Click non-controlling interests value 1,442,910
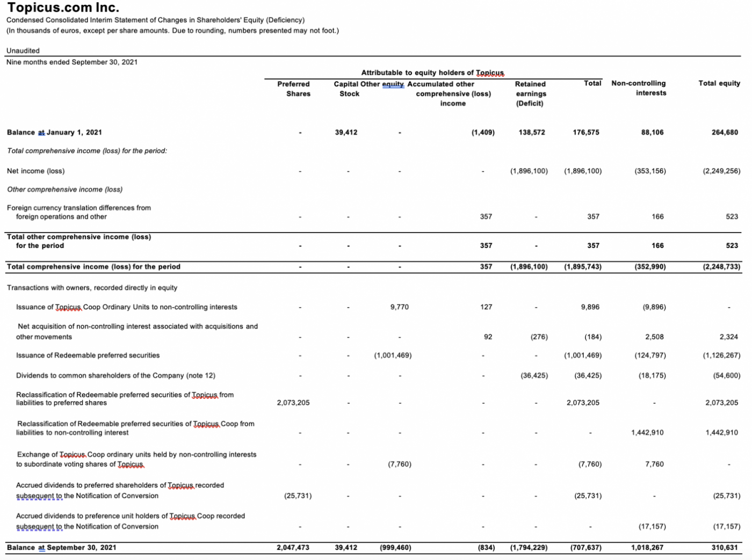 tap(647, 432)
